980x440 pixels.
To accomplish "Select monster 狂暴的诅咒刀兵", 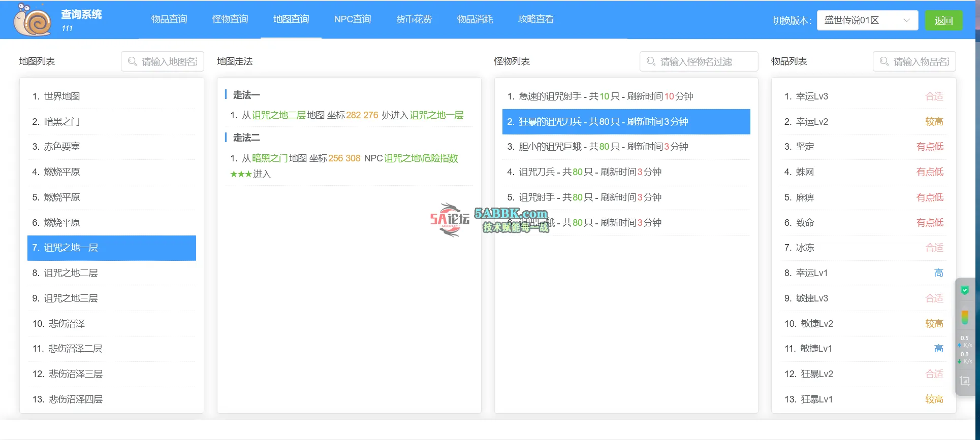I will 626,122.
